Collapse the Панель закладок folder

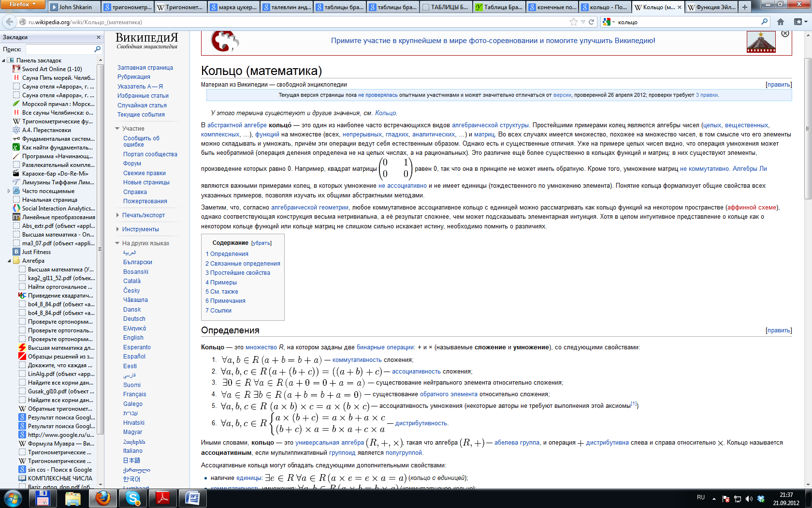click(x=4, y=60)
